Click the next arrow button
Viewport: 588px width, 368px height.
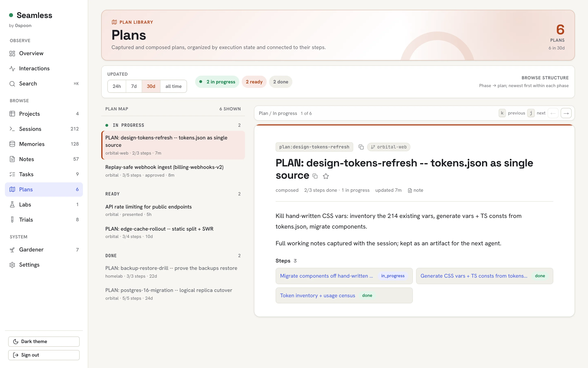click(x=566, y=113)
